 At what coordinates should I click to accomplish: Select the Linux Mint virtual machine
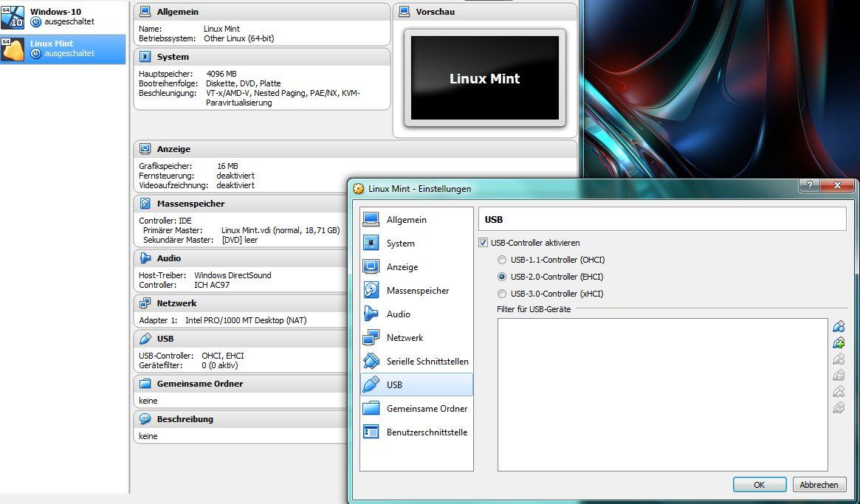click(63, 49)
